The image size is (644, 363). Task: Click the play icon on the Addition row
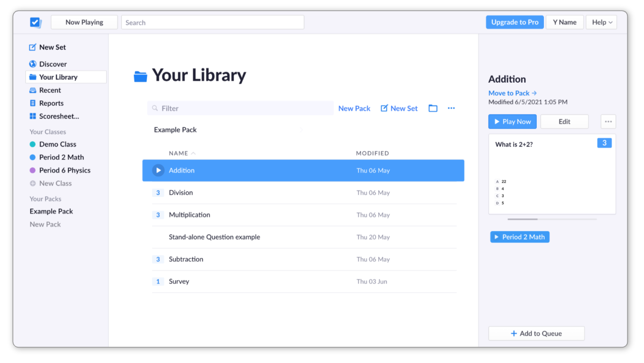(x=158, y=170)
